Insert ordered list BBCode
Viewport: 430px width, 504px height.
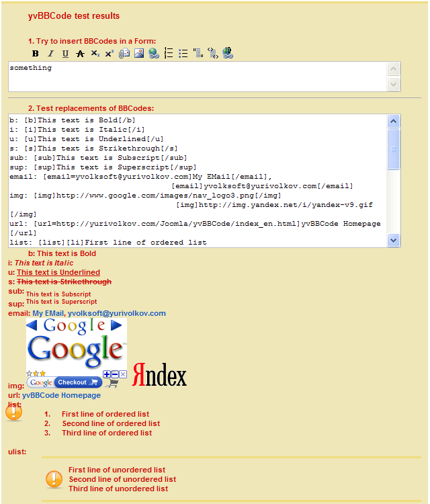tap(169, 53)
